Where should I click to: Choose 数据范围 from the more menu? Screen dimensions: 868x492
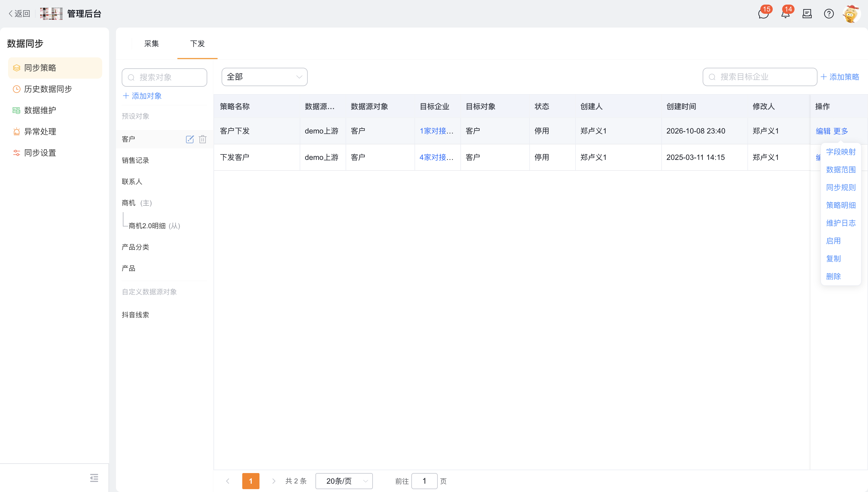[x=841, y=170]
